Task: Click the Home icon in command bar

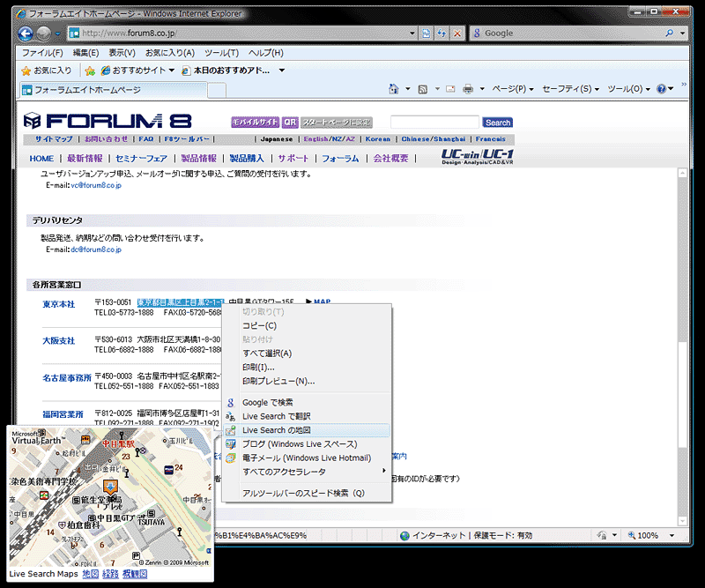Action: point(394,89)
